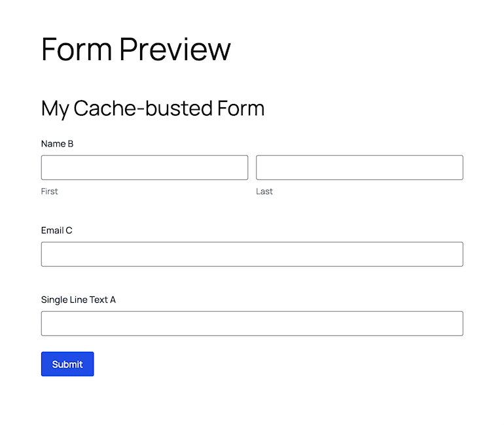Click the First sub-label text
The width and height of the screenshot is (504, 425).
[x=49, y=192]
